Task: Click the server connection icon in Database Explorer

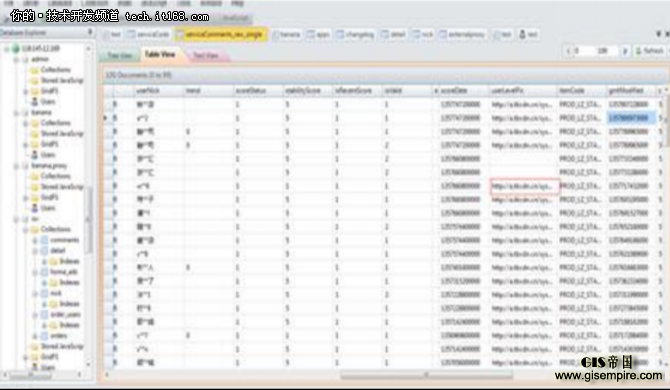Action: pos(16,48)
